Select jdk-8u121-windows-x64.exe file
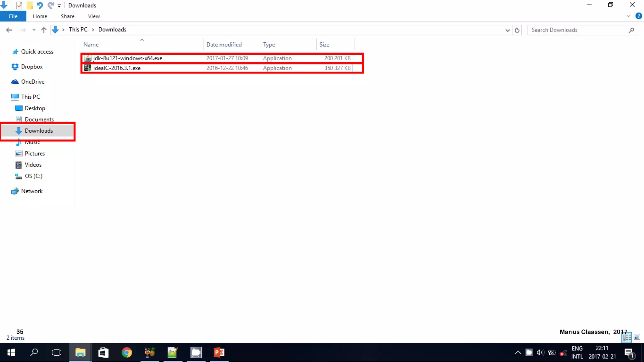This screenshot has width=644, height=362. (x=128, y=58)
